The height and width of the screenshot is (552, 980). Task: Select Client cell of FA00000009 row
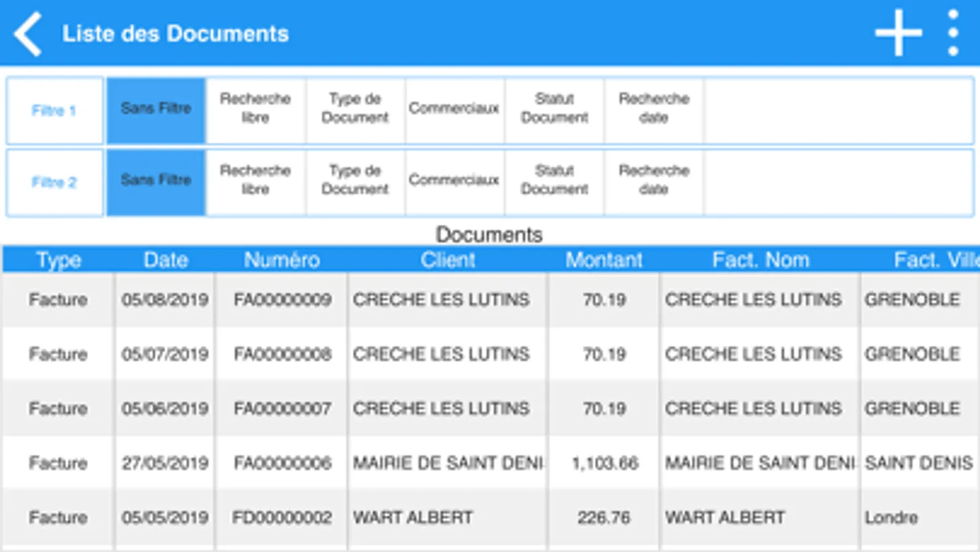pyautogui.click(x=448, y=300)
